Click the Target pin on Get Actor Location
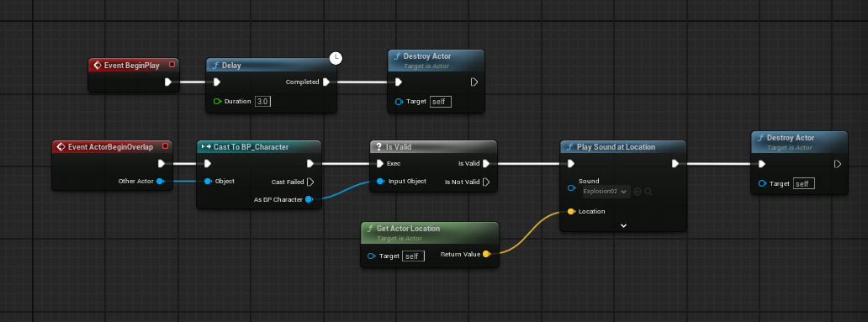868x322 pixels. tap(371, 256)
